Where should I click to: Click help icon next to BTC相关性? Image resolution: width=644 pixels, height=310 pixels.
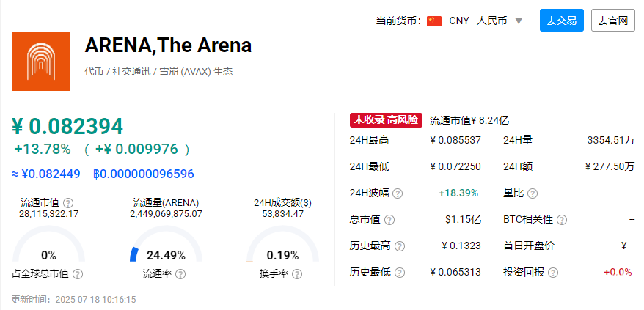click(562, 220)
